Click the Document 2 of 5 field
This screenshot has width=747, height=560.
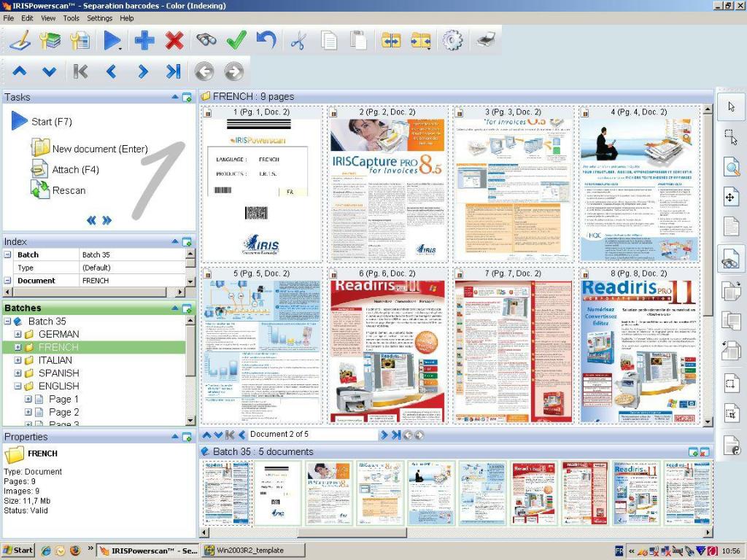click(x=313, y=435)
